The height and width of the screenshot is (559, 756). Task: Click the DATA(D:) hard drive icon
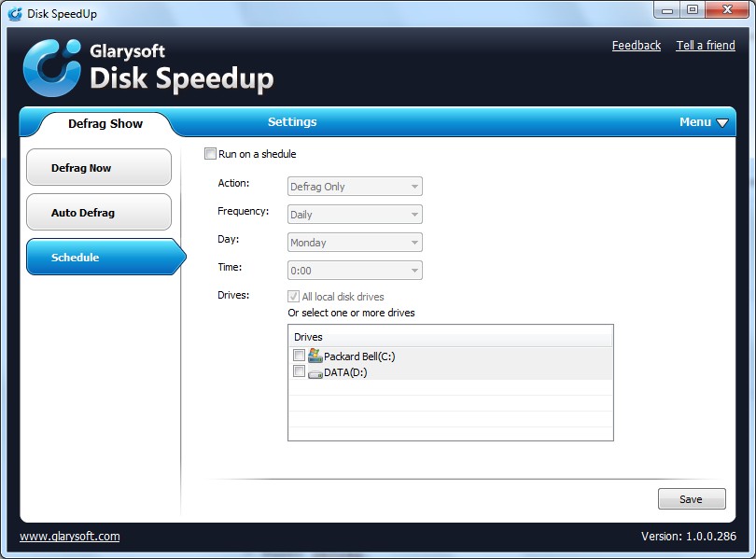coord(315,373)
